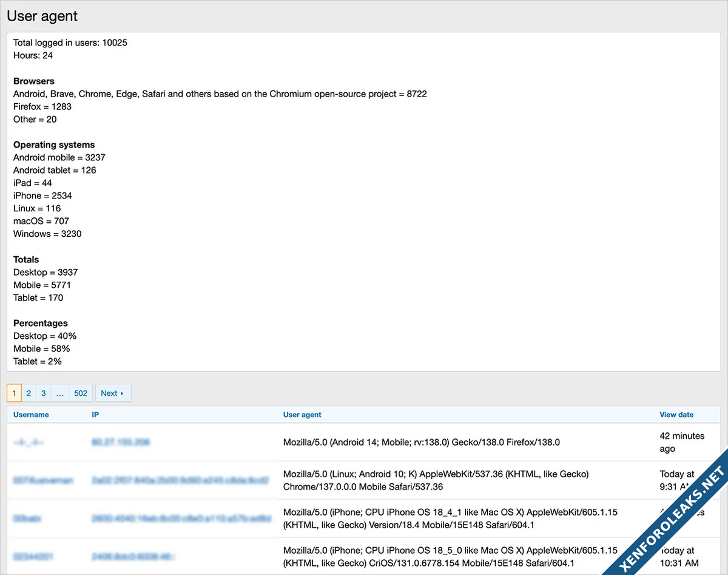Open IP address link in Firefox/138.0 row

coord(121,443)
